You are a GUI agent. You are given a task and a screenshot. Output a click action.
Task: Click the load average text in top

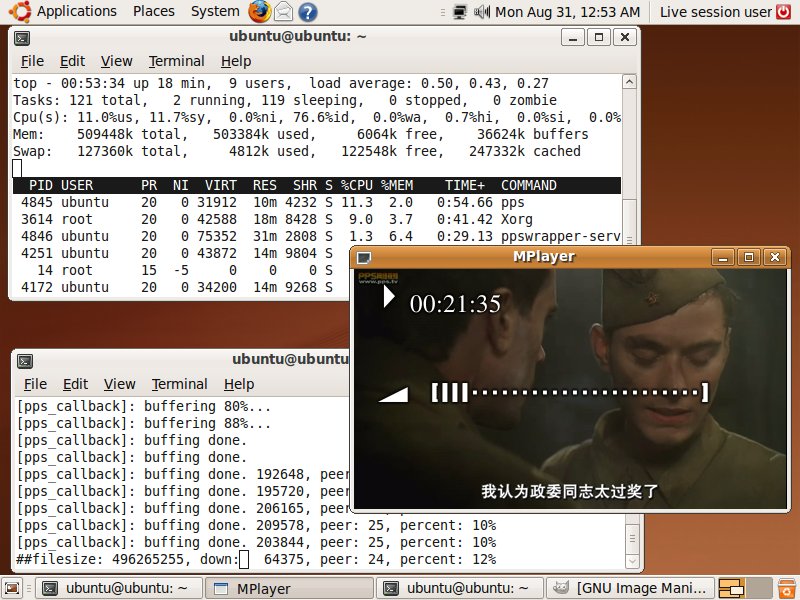pos(429,83)
